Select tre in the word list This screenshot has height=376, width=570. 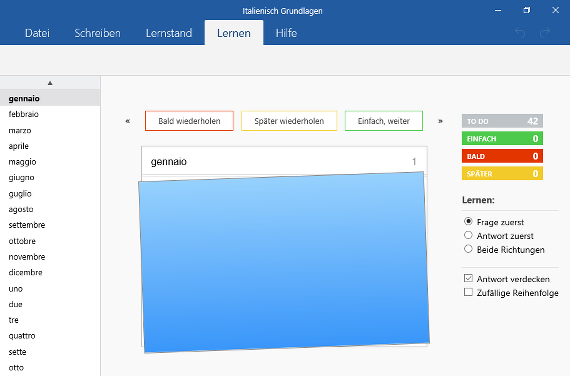[50, 320]
